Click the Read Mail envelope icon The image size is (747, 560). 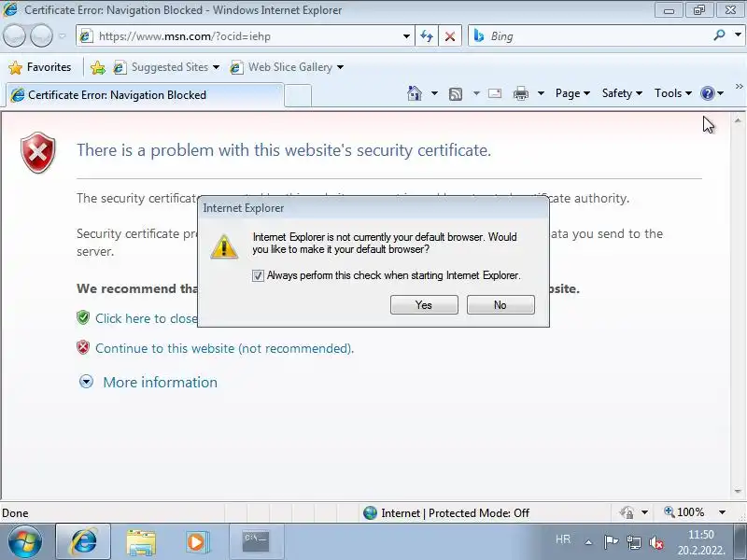pyautogui.click(x=495, y=93)
